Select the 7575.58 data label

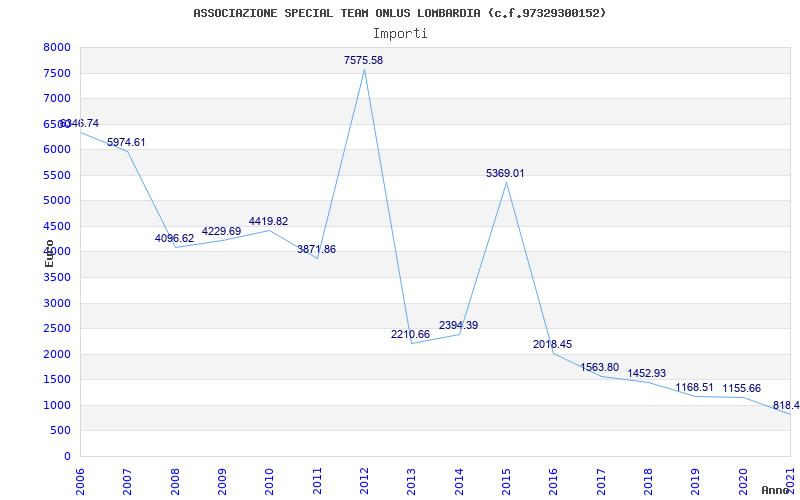(x=363, y=60)
